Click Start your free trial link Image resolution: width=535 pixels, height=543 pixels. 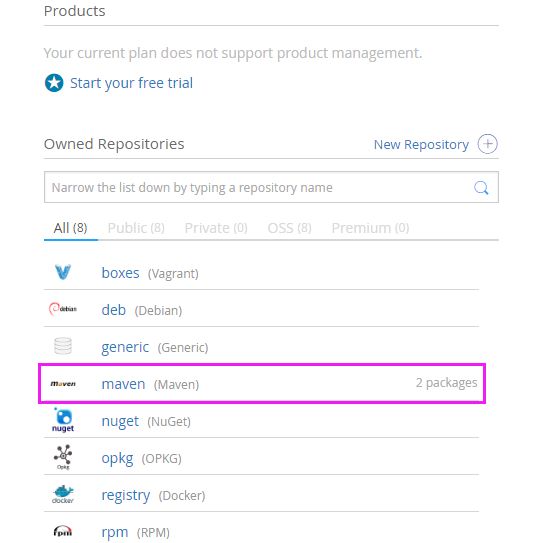click(x=131, y=83)
